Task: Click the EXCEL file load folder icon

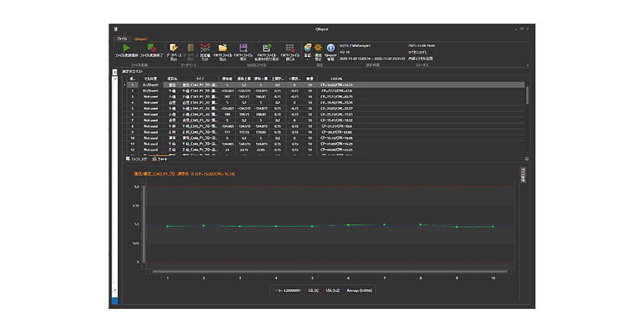Action: [223, 48]
